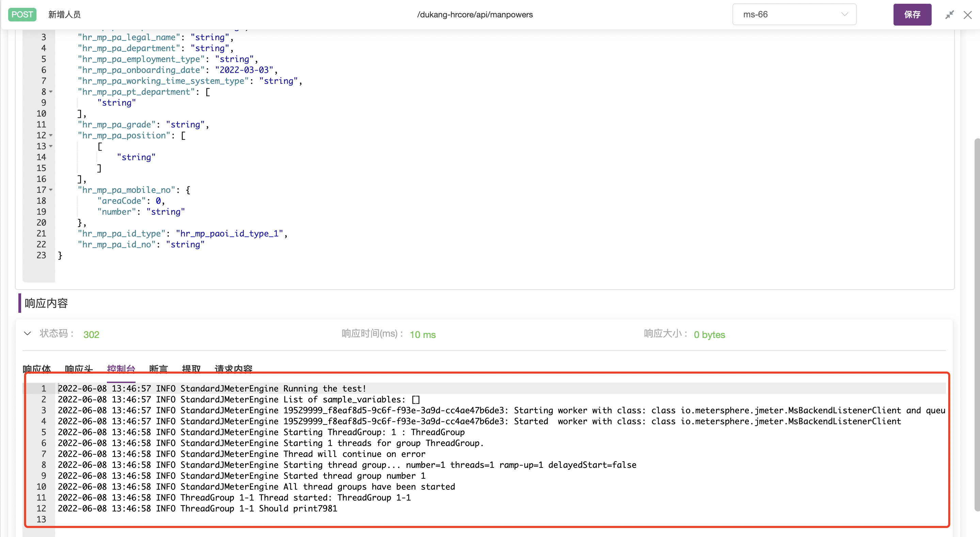
Task: Click the collapse panel arrows icon
Action: click(x=949, y=14)
